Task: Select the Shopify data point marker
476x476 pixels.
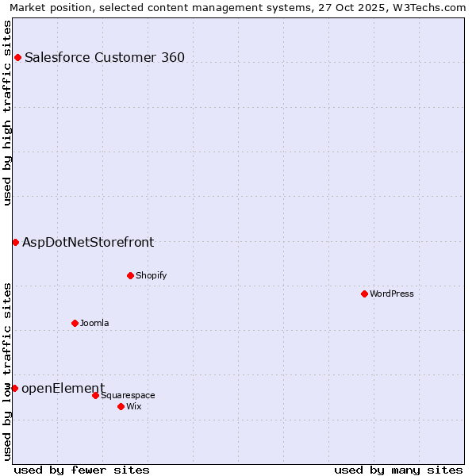Action: click(x=130, y=275)
